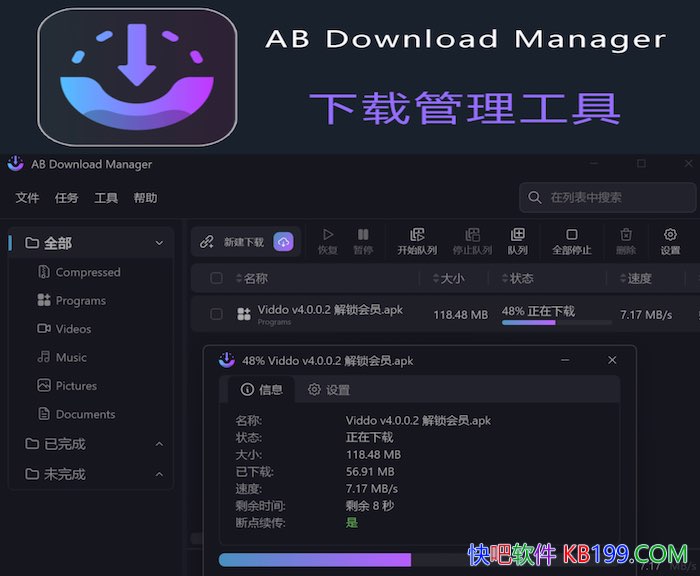Select the Music category
The width and height of the screenshot is (700, 576).
62,357
